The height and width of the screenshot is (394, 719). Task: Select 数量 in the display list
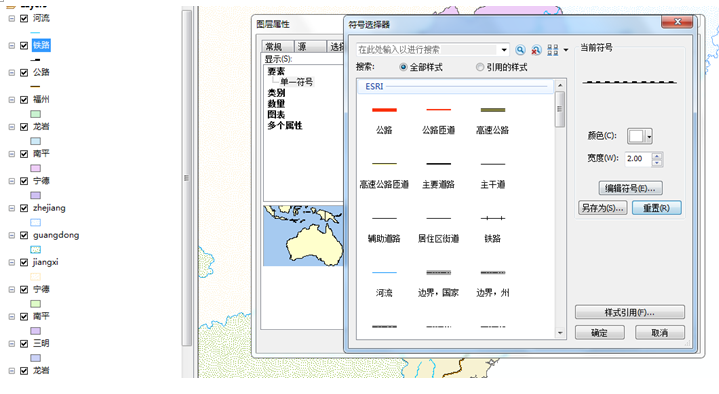276,104
